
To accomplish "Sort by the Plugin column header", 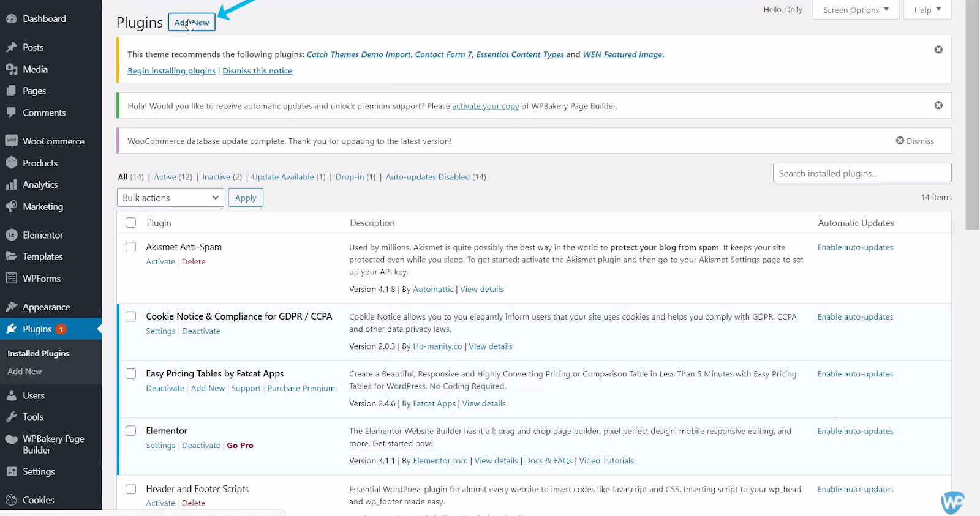I will pyautogui.click(x=159, y=223).
